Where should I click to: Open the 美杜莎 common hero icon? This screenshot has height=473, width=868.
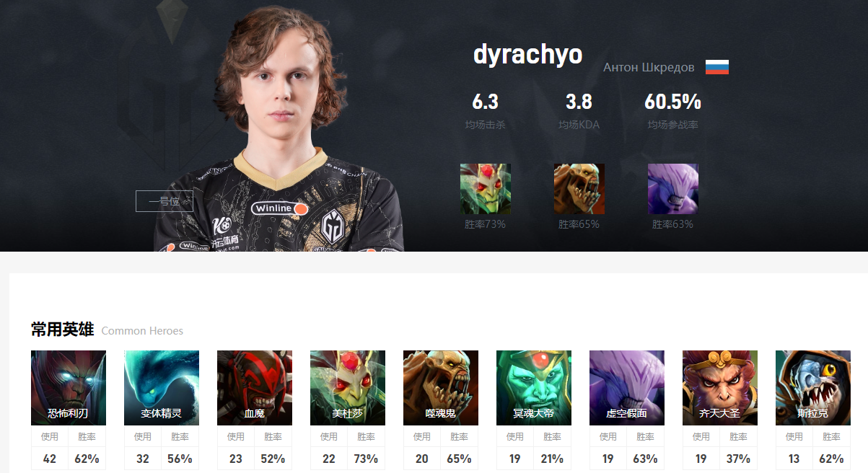(x=348, y=388)
